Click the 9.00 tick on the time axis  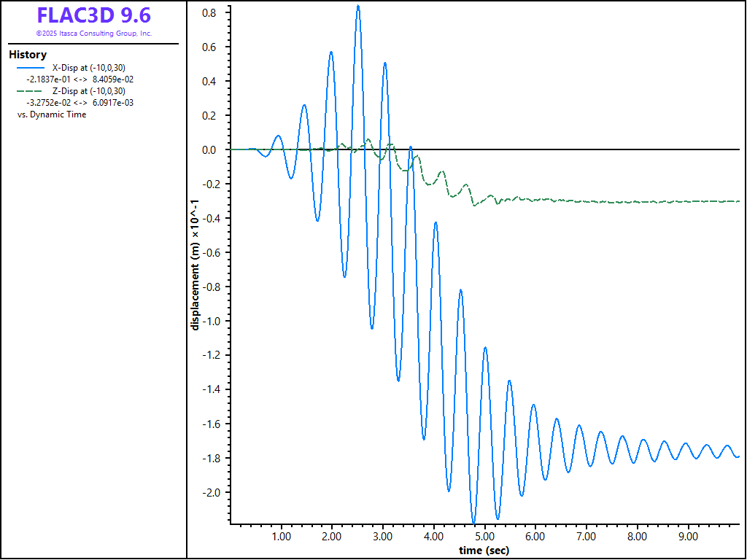(x=689, y=537)
